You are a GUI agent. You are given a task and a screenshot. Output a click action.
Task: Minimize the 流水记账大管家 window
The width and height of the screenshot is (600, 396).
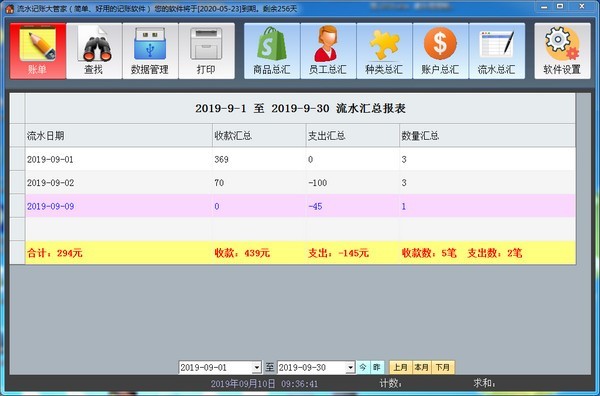pos(544,7)
